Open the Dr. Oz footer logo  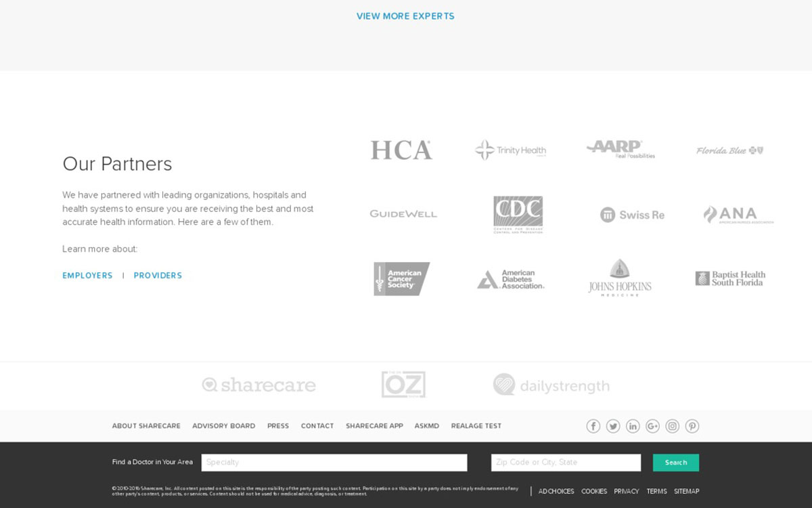403,384
